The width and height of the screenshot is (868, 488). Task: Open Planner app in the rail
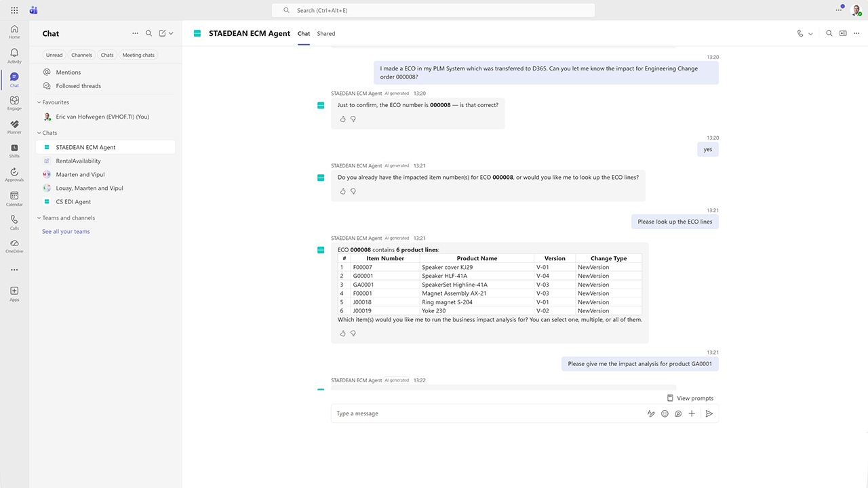(14, 127)
